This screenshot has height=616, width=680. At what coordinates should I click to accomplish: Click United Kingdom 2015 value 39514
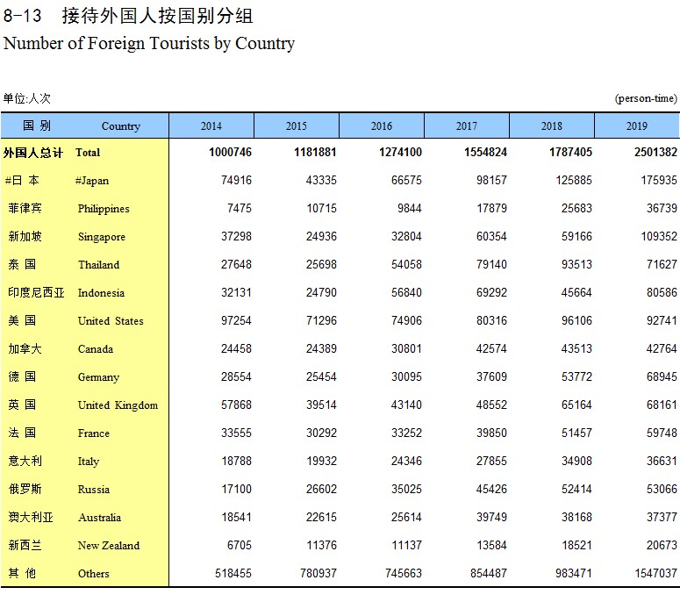(x=321, y=405)
